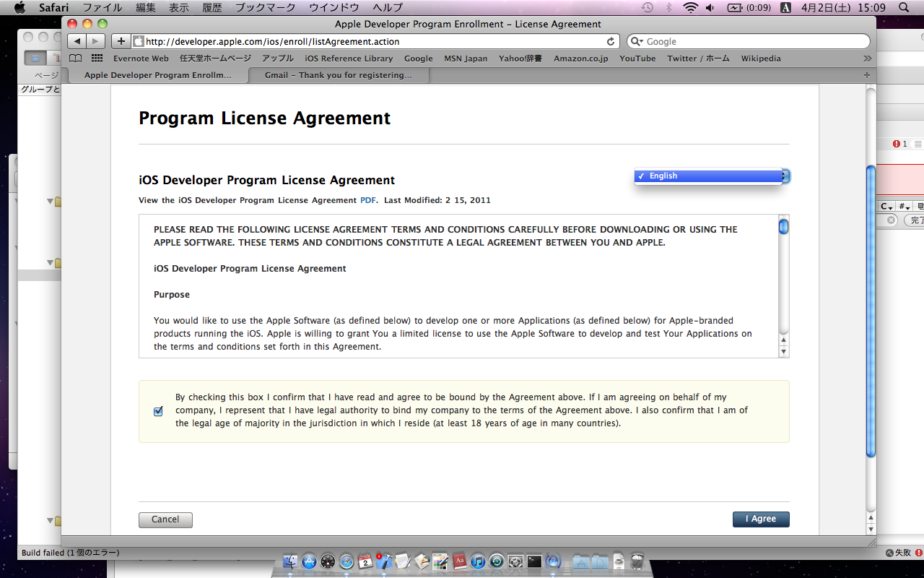
Task: Open Time Machine from the Dock
Action: pyautogui.click(x=497, y=561)
